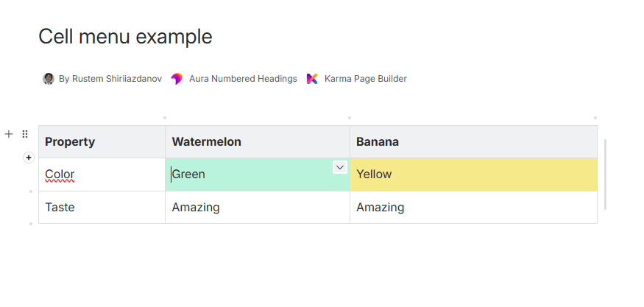Screen dimensions: 644x307
Task: Click the plus icon left of the table
Action: coord(9,134)
